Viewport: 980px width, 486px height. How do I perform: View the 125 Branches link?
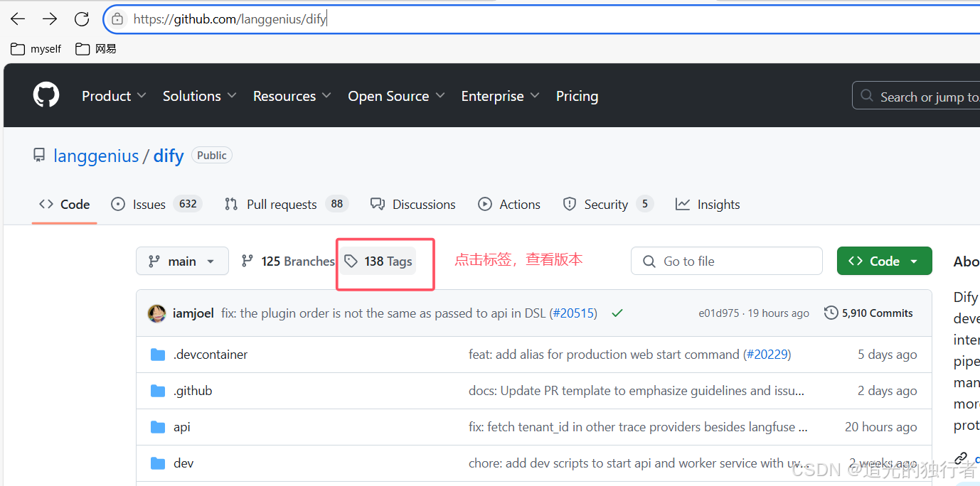coord(287,261)
